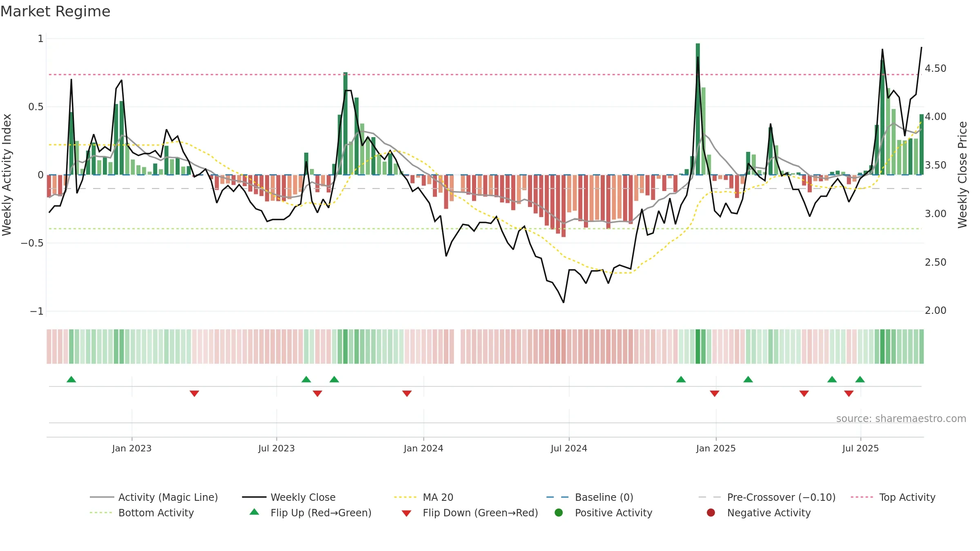Click the 4.50 price axis tick
Screen dimensions: 980x551
(x=935, y=68)
